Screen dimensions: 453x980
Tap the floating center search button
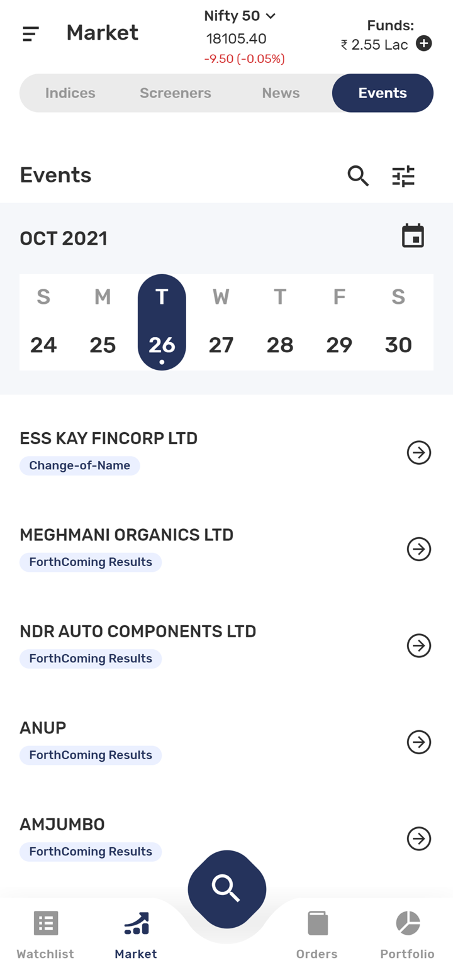click(x=226, y=888)
